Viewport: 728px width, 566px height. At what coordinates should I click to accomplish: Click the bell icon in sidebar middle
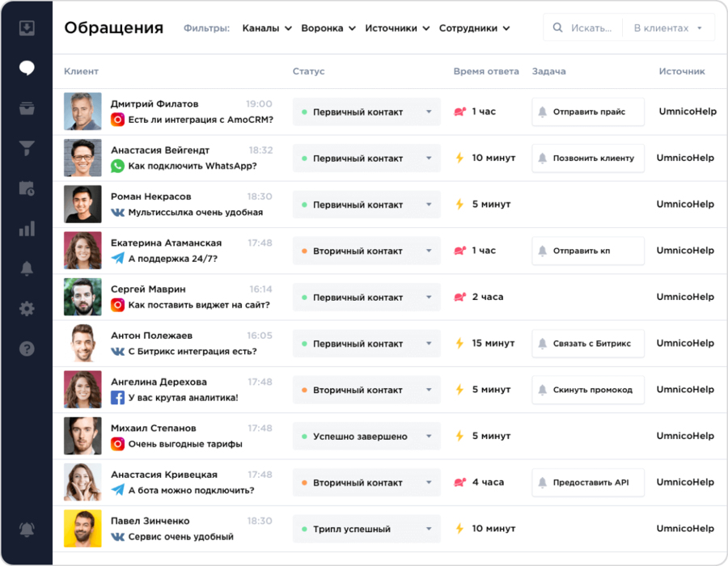[x=27, y=268]
